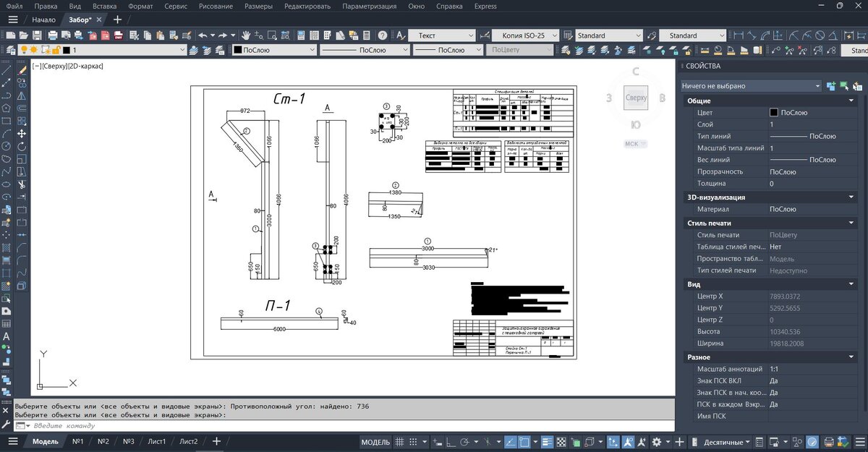Click the Undo arrow icon
This screenshot has height=452, width=868.
203,35
